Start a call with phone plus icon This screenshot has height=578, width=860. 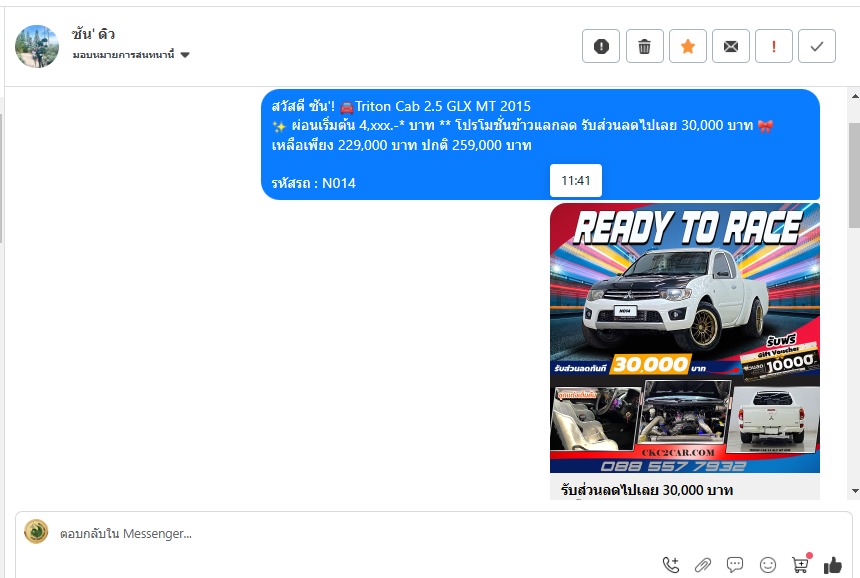coord(671,564)
